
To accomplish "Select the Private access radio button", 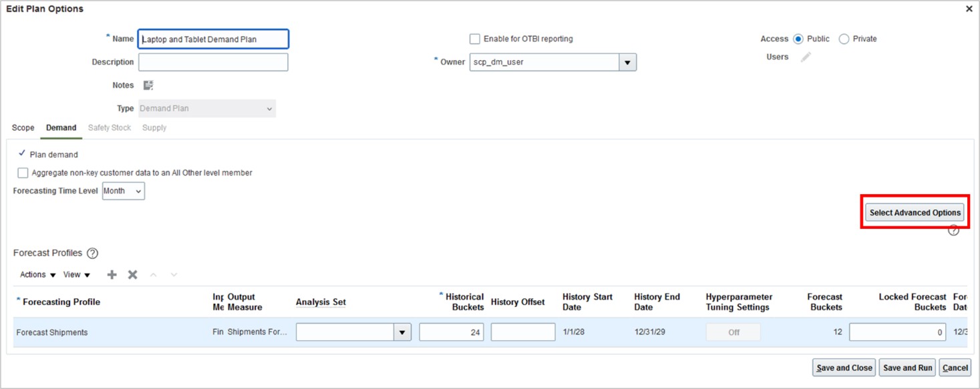I will click(843, 39).
